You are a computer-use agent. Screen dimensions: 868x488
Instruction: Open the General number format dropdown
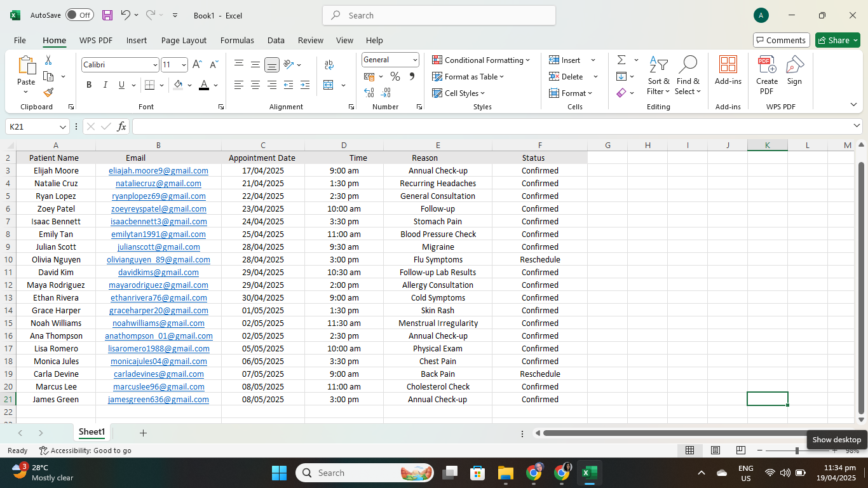(x=415, y=60)
